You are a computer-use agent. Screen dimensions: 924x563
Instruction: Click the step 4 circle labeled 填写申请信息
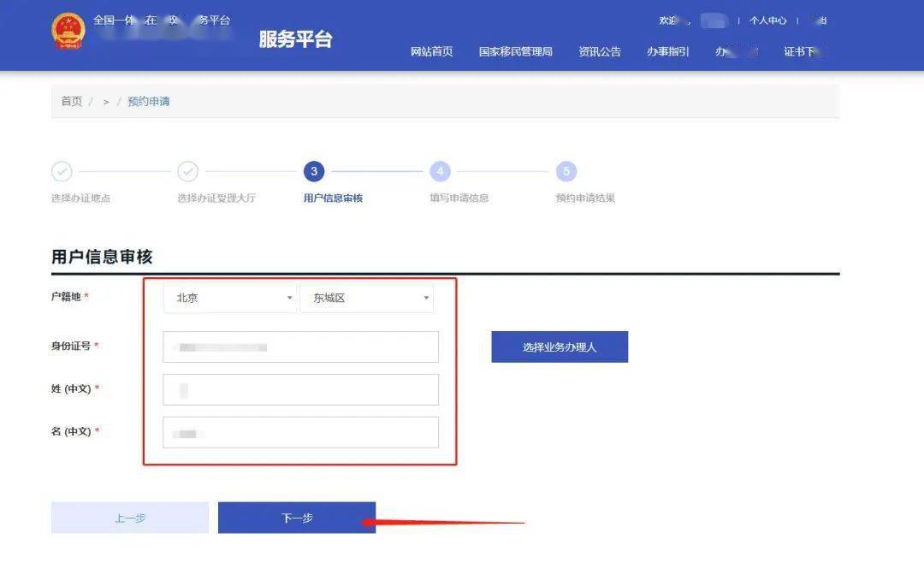440,171
